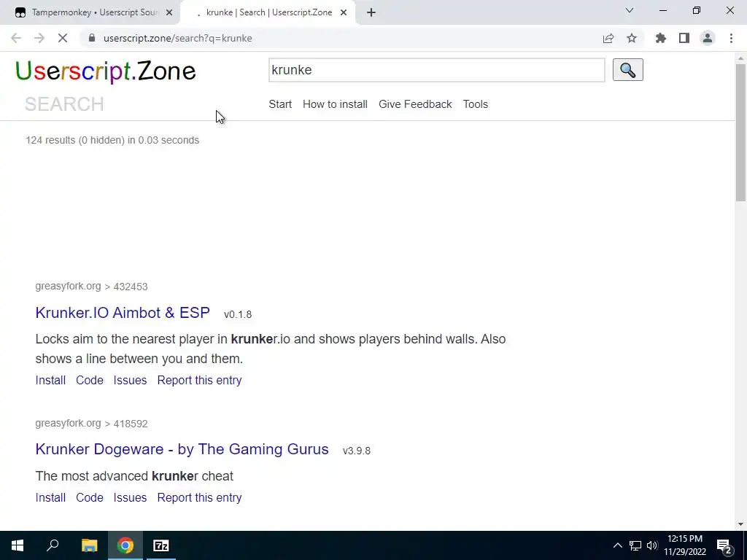Viewport: 747px width, 560px height.
Task: Report the Krunker Dogeware entry
Action: coord(199,497)
